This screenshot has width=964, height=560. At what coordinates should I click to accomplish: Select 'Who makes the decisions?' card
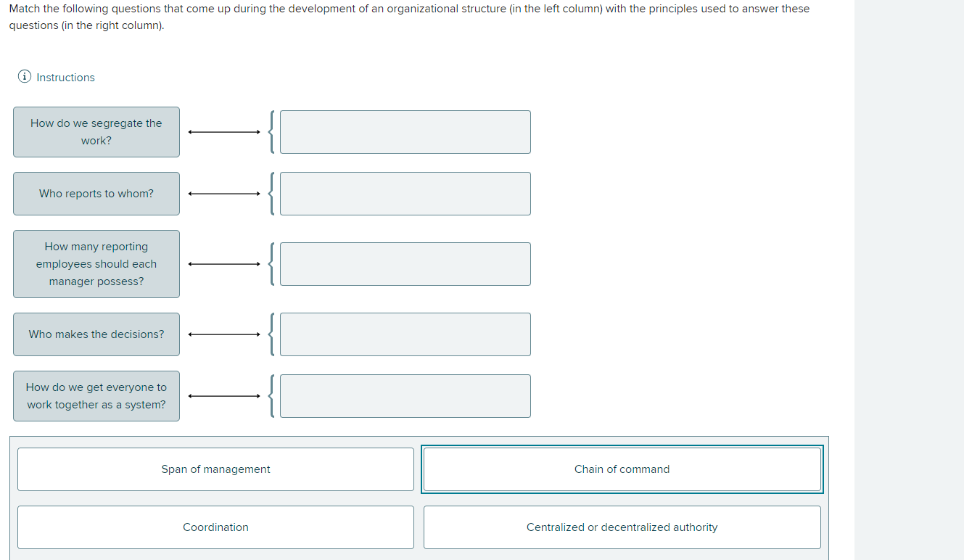click(96, 334)
